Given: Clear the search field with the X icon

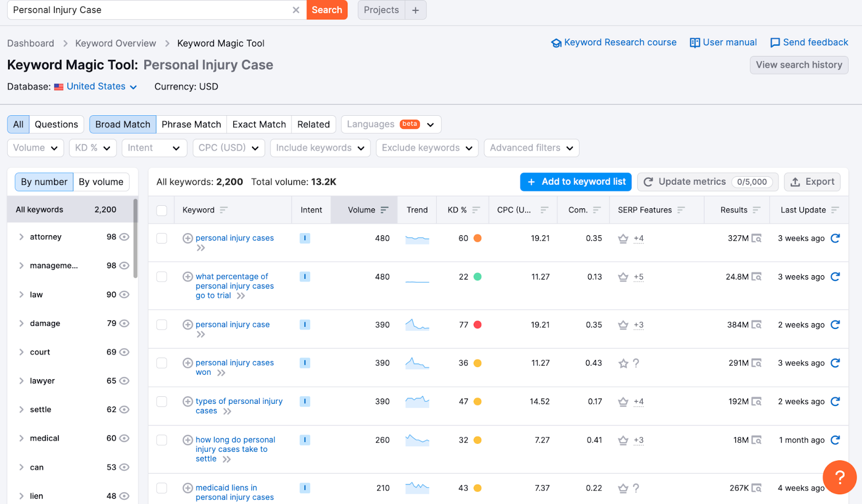Looking at the screenshot, I should (x=296, y=10).
